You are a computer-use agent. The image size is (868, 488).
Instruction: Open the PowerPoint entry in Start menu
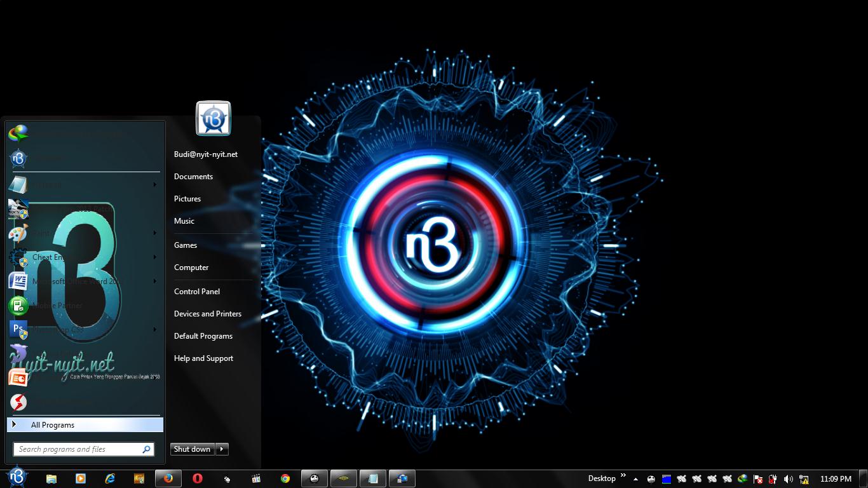tap(85, 378)
